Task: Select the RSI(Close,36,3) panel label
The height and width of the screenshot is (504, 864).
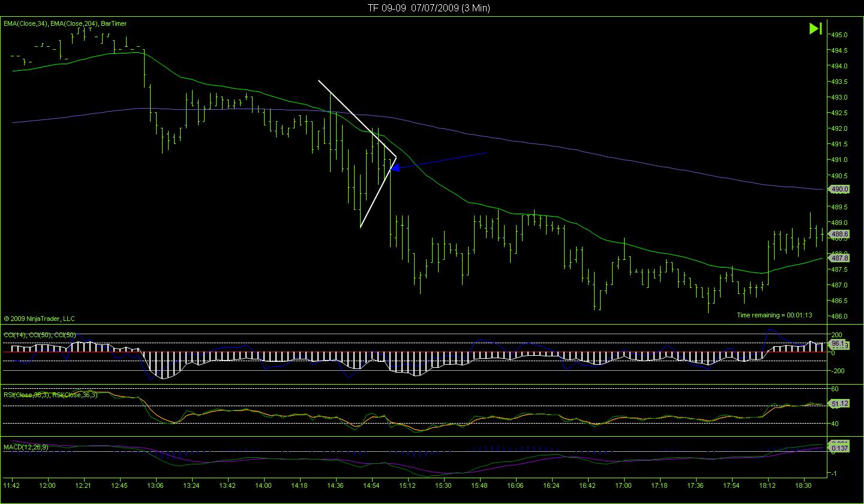Action: click(50, 395)
